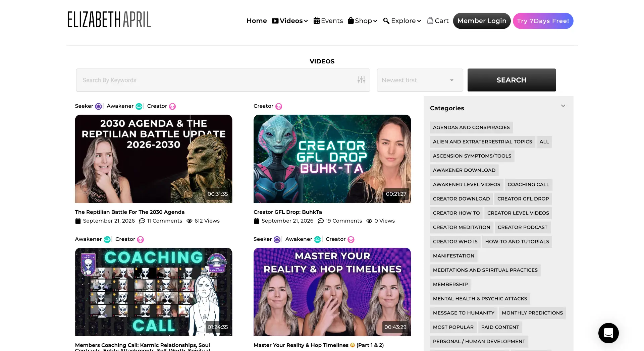Click the Cart bag icon
This screenshot has height=351, width=644.
pyautogui.click(x=430, y=21)
